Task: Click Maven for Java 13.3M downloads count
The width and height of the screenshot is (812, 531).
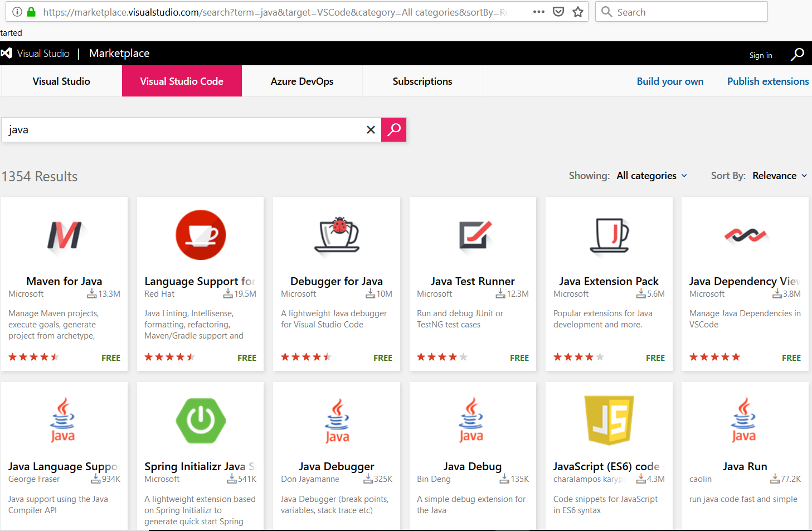Action: tap(104, 294)
